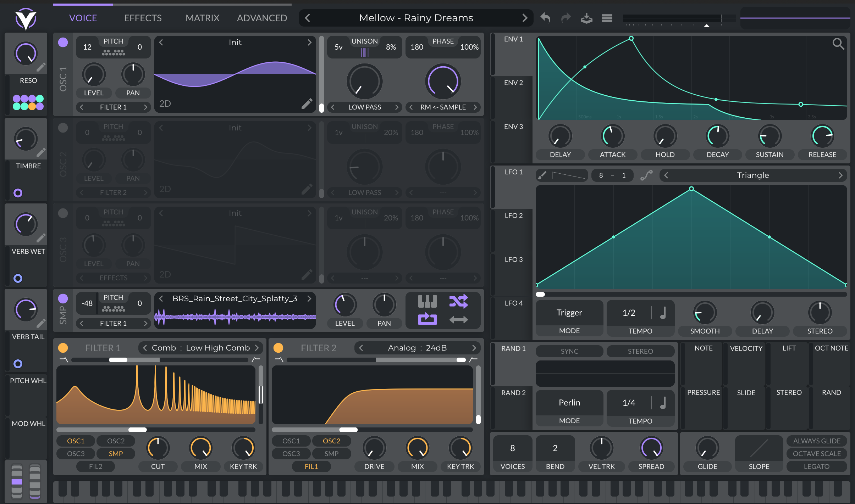Click the envelope zoom magnifier icon

(838, 44)
